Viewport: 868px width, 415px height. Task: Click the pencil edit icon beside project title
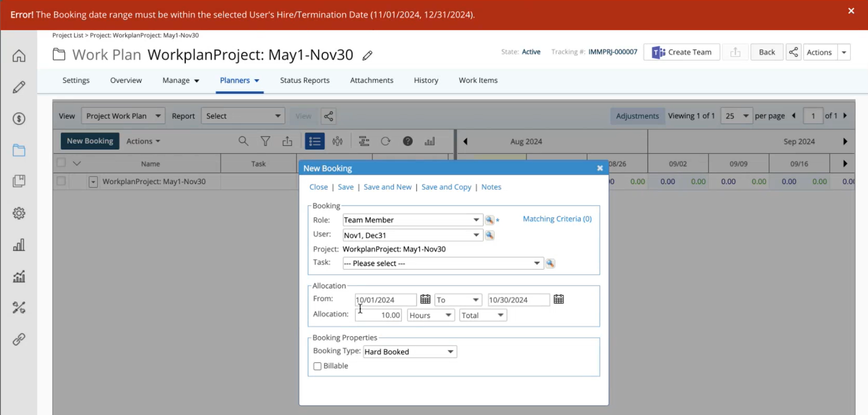pos(367,55)
